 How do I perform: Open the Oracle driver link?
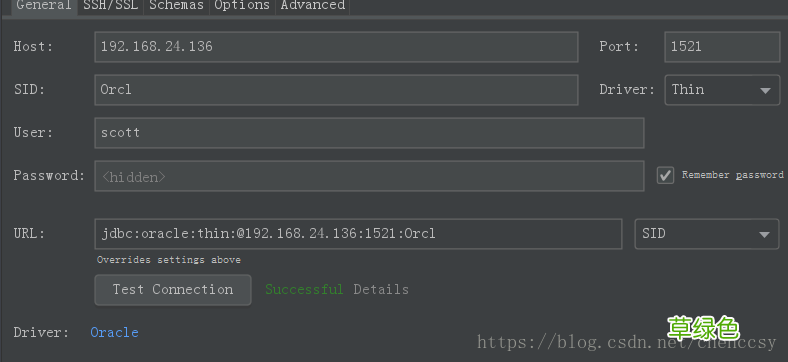click(x=115, y=332)
